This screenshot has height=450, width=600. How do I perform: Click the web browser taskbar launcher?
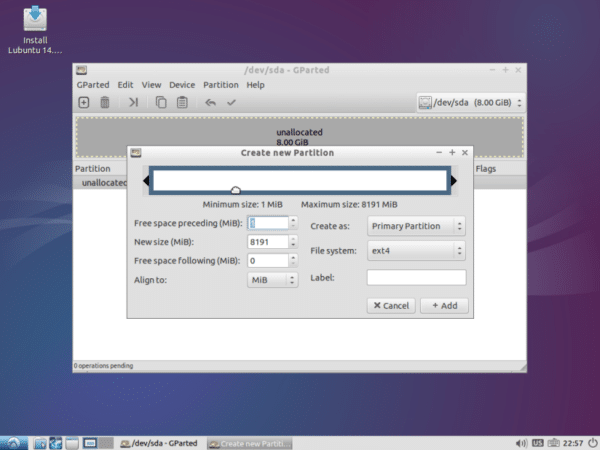point(56,443)
